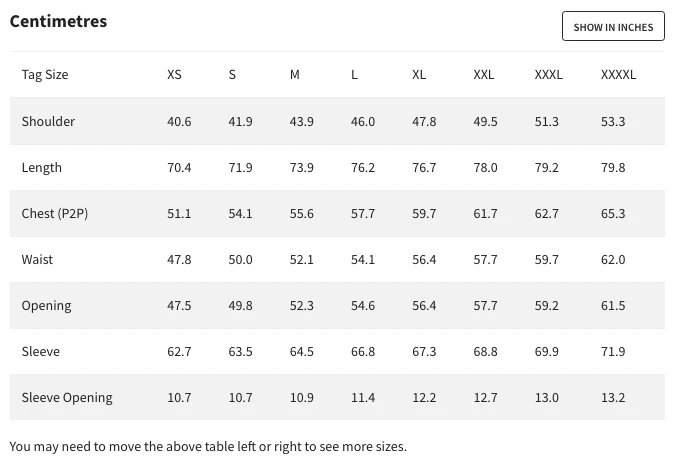The width and height of the screenshot is (684, 456).
Task: Click the XXL size column header
Action: [x=484, y=75]
